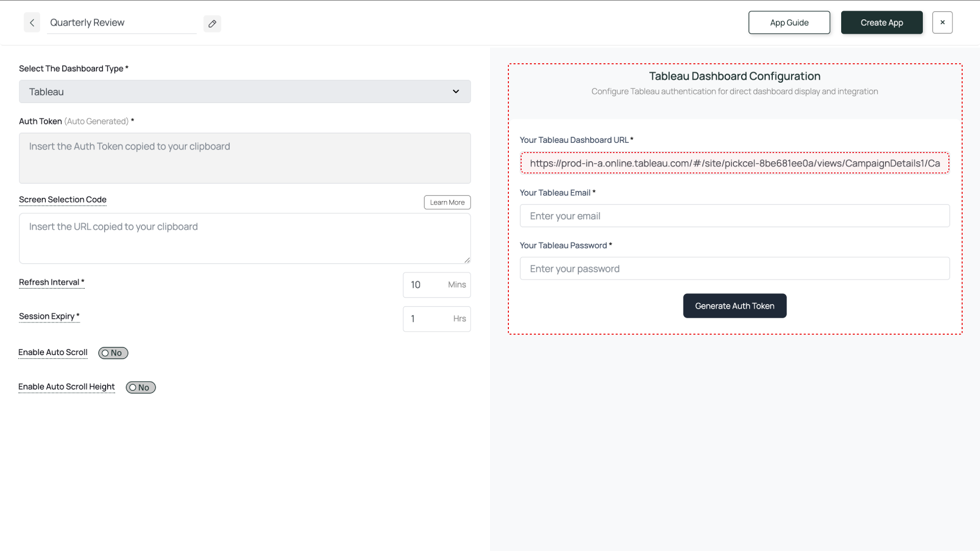Screen dimensions: 980x551
Task: Click the Auth Token text area
Action: [x=244, y=158]
